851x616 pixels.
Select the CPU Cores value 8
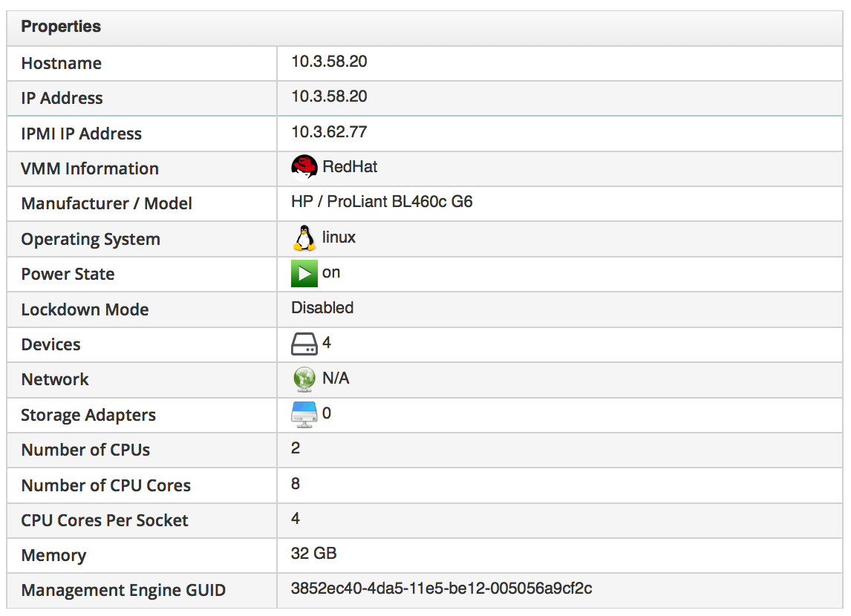pyautogui.click(x=296, y=483)
